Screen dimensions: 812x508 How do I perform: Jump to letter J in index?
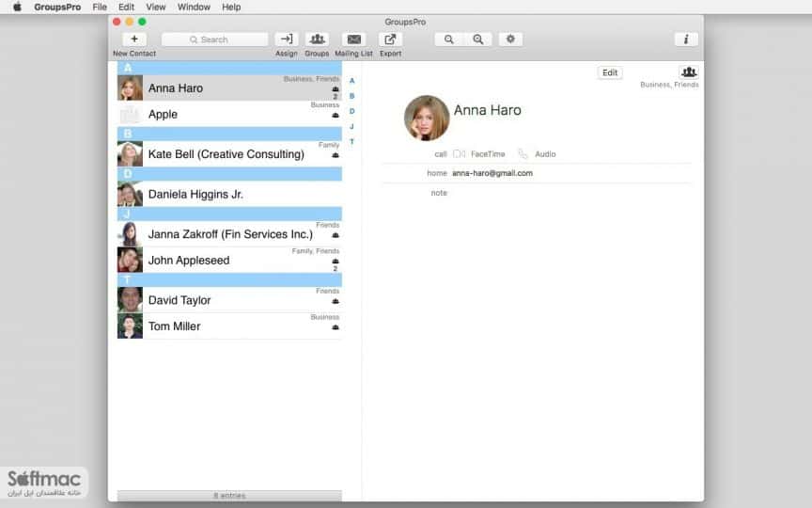point(352,126)
